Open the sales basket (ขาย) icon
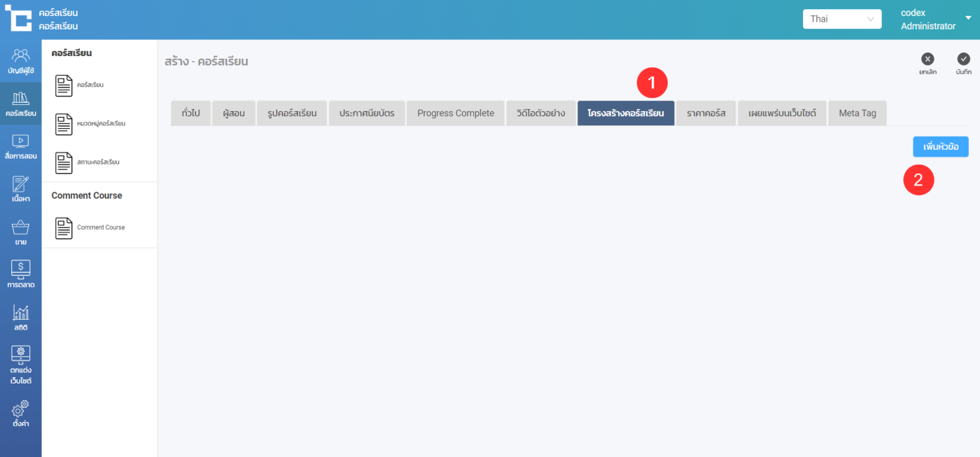Viewport: 980px width, 457px height. (20, 228)
